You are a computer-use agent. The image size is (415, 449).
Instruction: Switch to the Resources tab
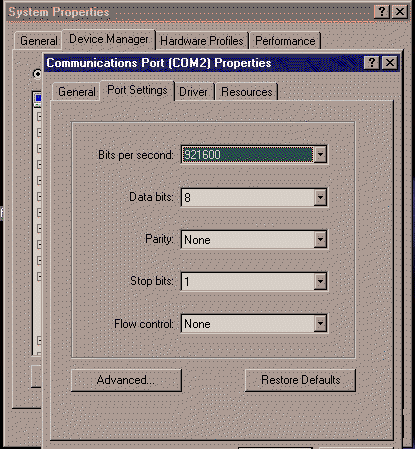(247, 92)
